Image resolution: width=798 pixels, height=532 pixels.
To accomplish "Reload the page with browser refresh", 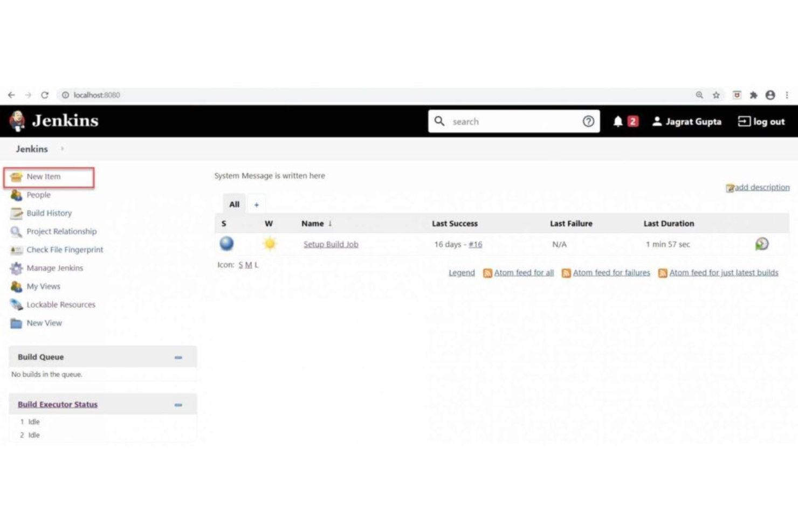I will coord(45,95).
